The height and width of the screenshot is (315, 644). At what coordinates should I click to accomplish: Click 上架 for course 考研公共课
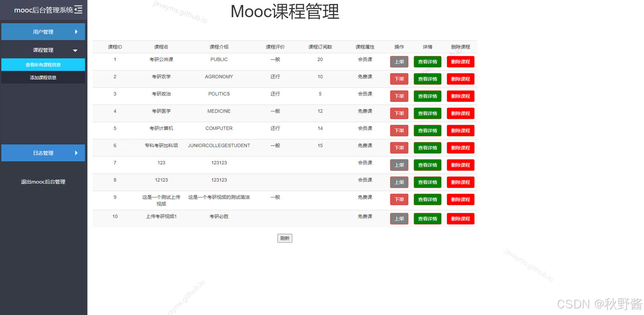399,62
